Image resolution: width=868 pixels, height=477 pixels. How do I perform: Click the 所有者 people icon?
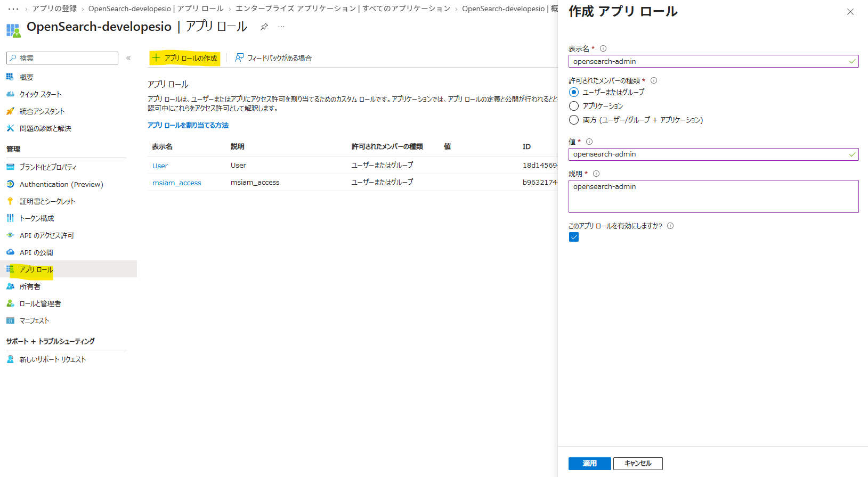10,286
